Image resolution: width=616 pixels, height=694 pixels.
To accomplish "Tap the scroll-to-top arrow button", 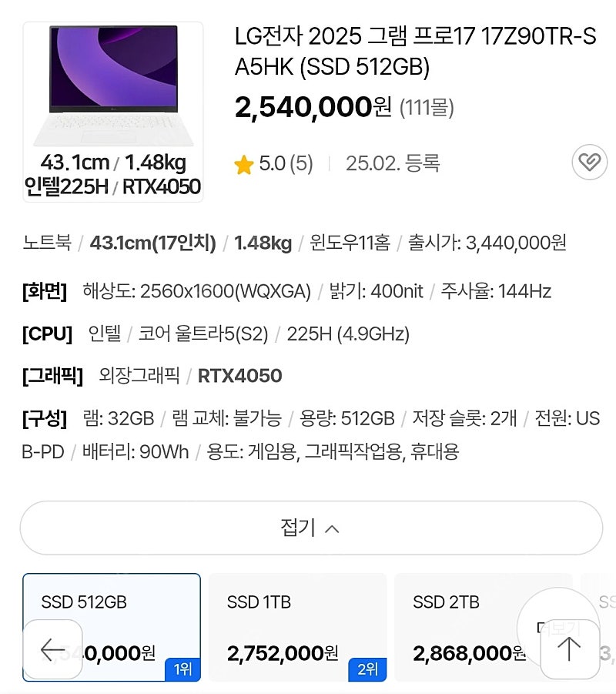I will pos(570,649).
